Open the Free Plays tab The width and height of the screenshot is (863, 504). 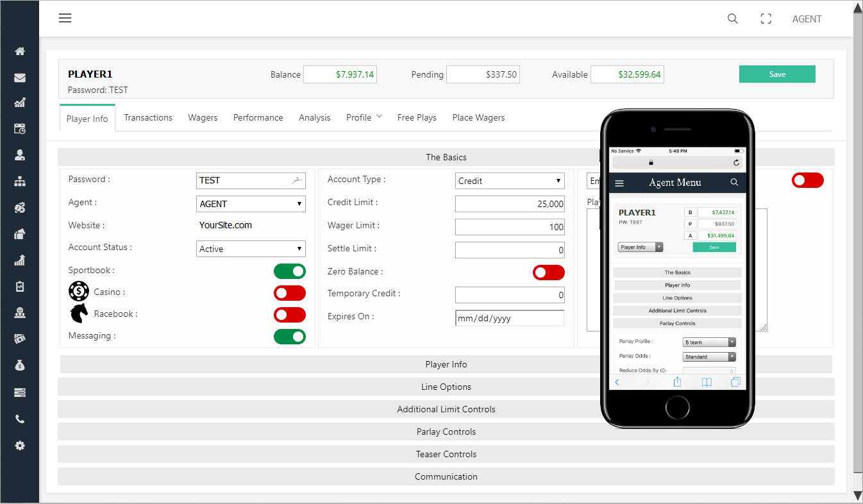click(x=417, y=117)
